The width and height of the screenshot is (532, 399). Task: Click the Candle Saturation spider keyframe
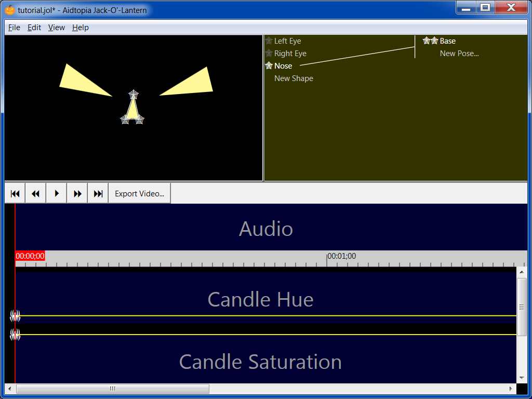15,335
